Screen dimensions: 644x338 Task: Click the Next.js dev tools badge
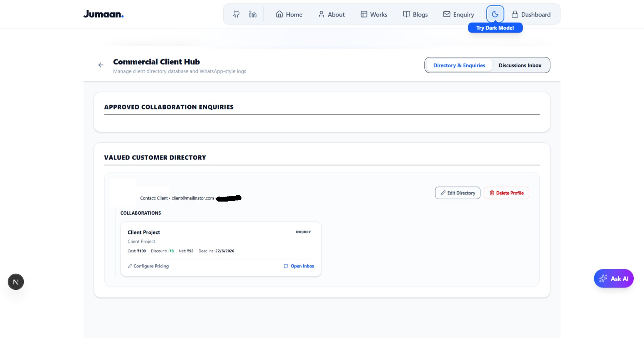16,282
